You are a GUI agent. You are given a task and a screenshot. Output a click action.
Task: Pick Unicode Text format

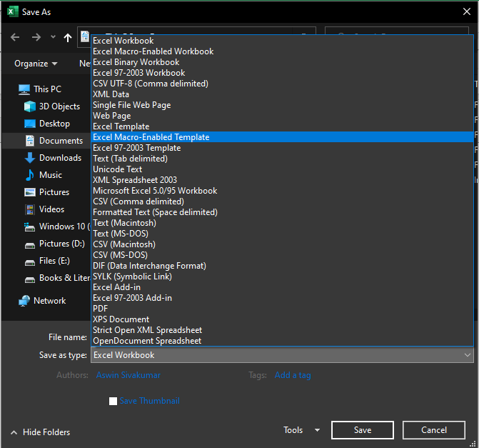point(282,169)
